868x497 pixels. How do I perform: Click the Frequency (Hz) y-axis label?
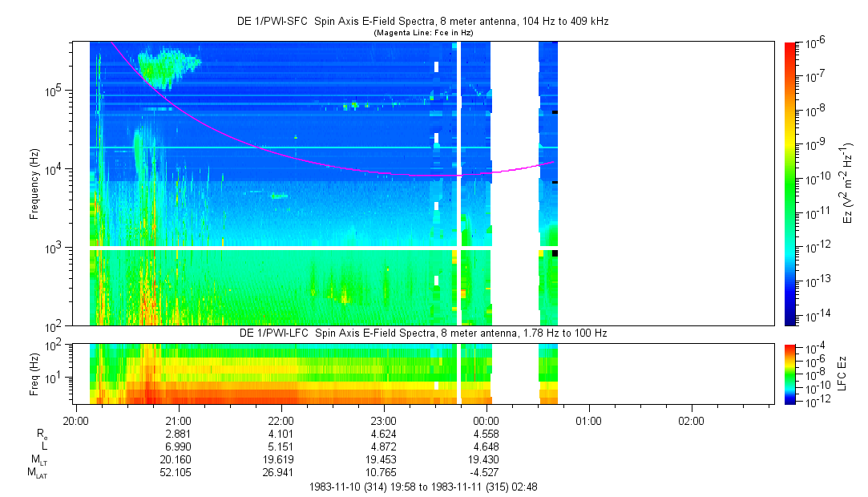pyautogui.click(x=34, y=184)
